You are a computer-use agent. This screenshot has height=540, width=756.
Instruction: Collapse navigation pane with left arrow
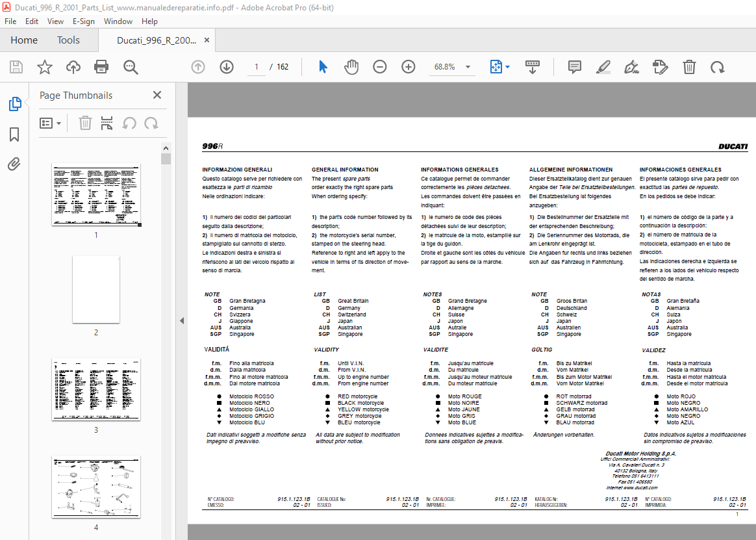182,320
